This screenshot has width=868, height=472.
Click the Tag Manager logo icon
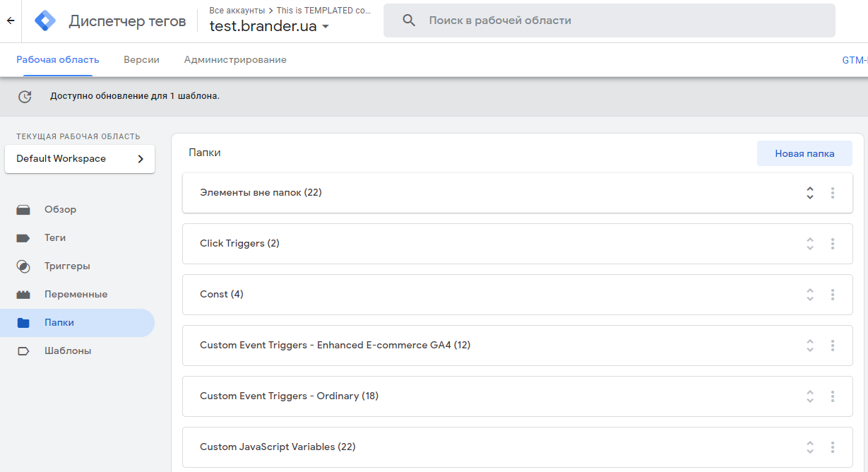pos(45,21)
